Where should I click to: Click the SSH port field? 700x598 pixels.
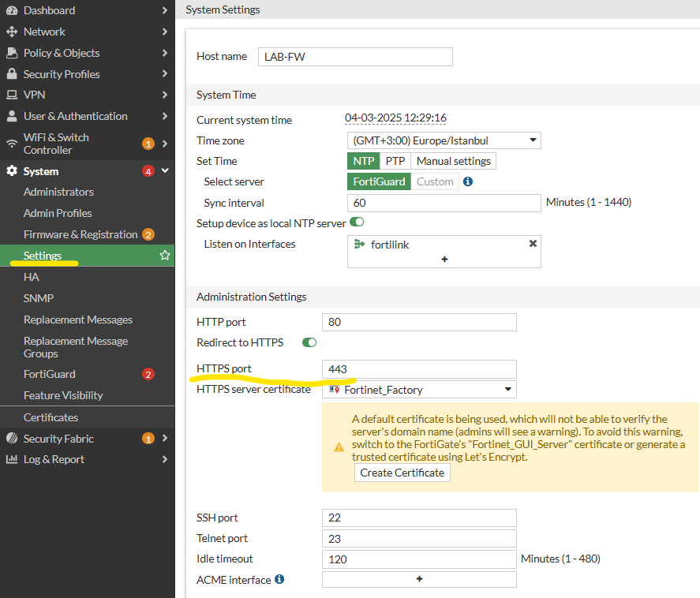pos(419,518)
